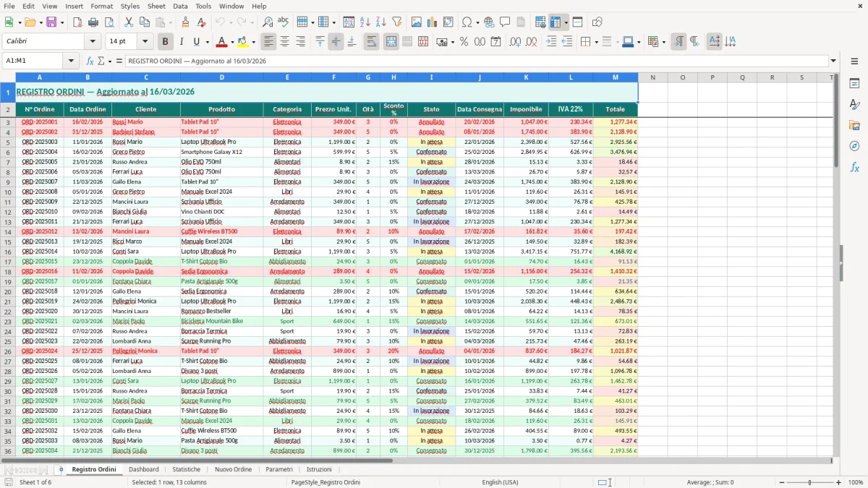The image size is (868, 488).
Task: Click the Define Print Area icon
Action: [x=540, y=22]
